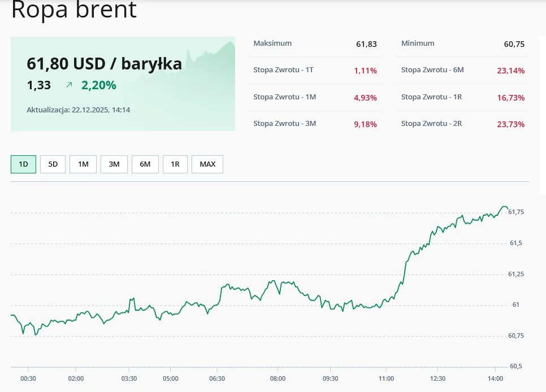546x392 pixels.
Task: Click the 16,73% one-year return figure
Action: 510,97
